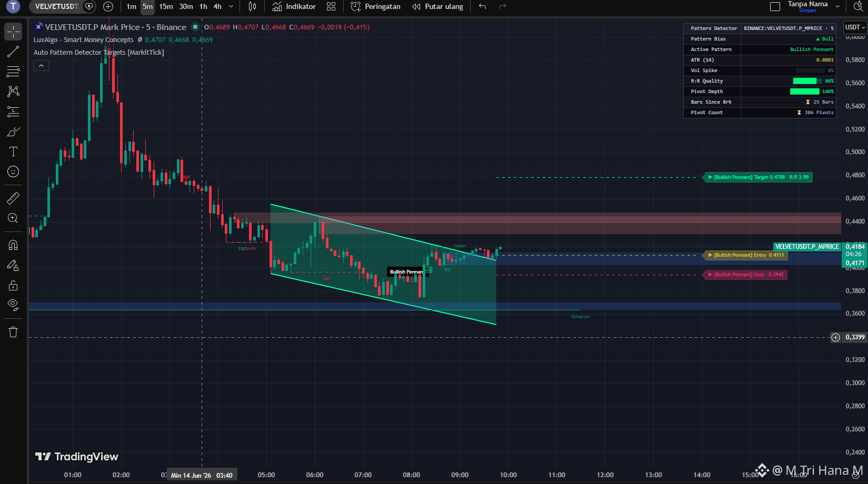Activate the zoom in tool
868x484 pixels.
tap(13, 218)
